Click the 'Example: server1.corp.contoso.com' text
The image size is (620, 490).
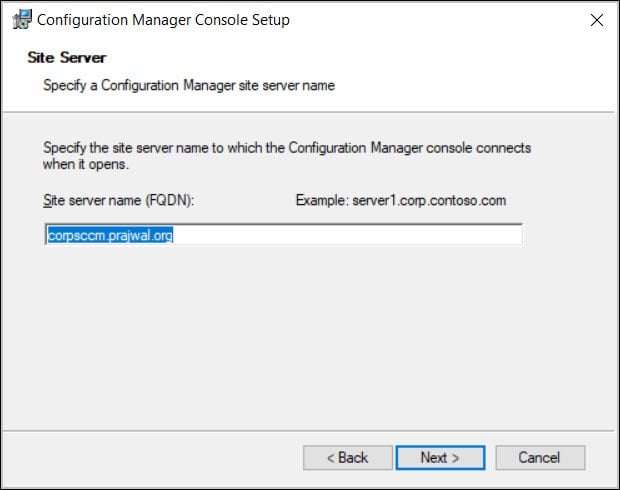coord(401,201)
